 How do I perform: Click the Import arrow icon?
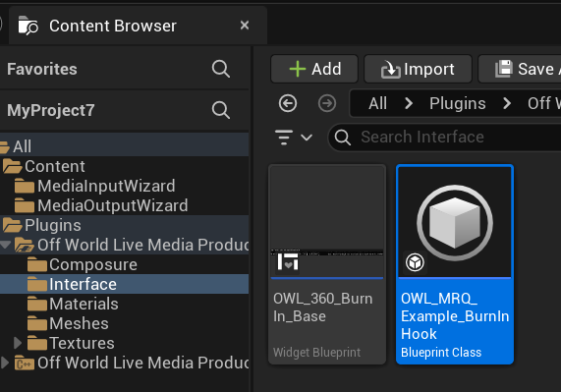click(x=390, y=69)
